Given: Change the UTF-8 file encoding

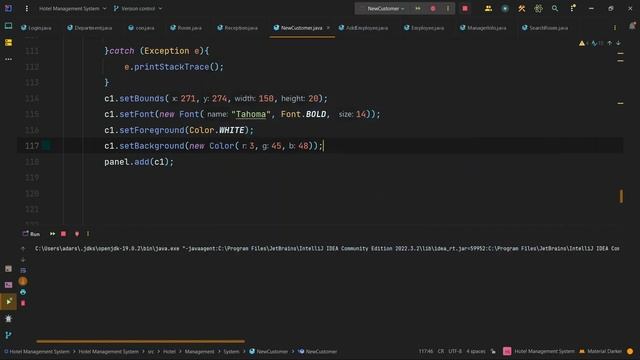Looking at the screenshot, I should 455,351.
